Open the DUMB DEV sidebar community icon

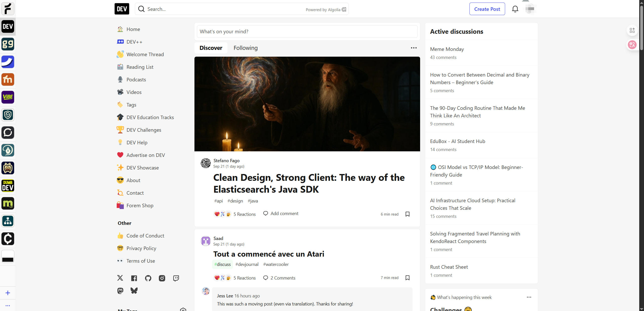pos(8,186)
